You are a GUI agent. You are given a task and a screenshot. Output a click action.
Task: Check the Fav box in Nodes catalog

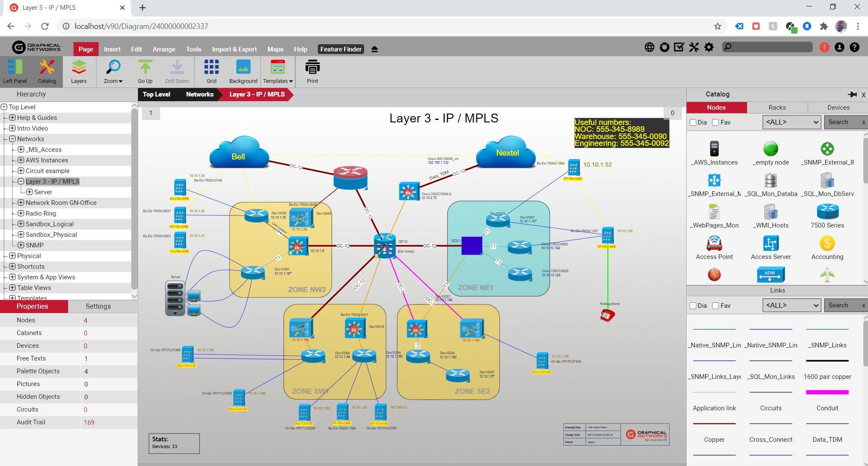click(x=715, y=122)
